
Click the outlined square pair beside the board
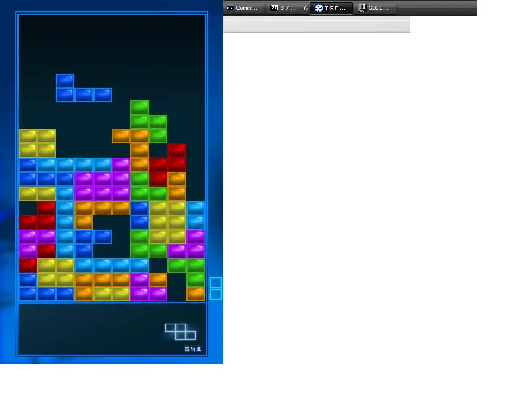[x=216, y=288]
